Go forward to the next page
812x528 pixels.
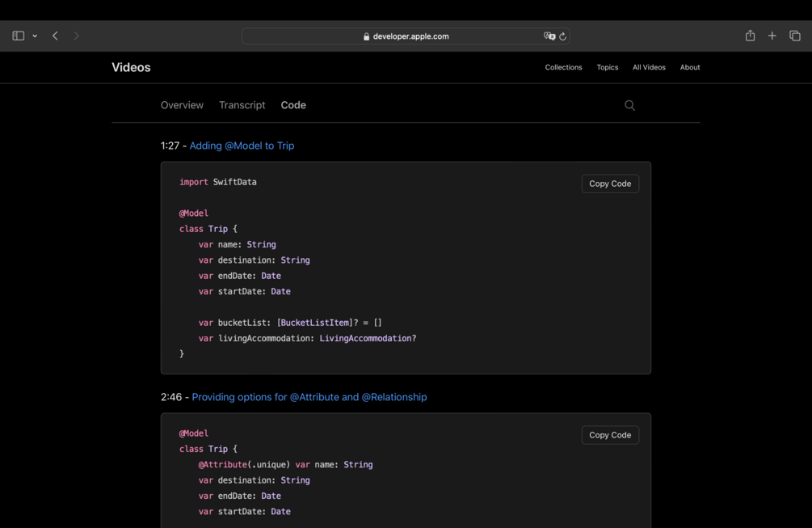coord(76,36)
